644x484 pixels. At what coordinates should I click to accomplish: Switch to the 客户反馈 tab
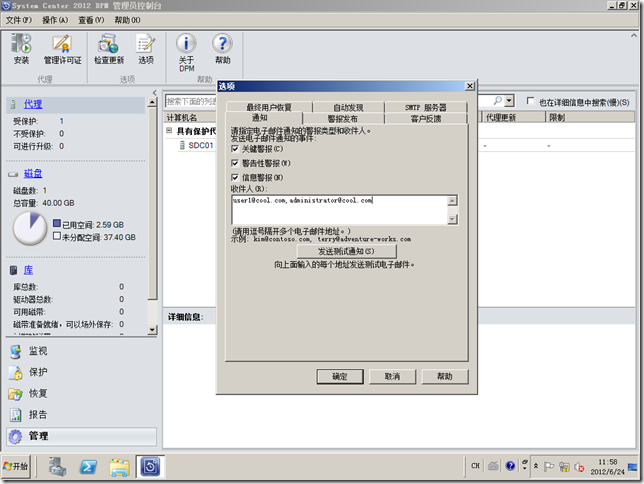point(426,119)
